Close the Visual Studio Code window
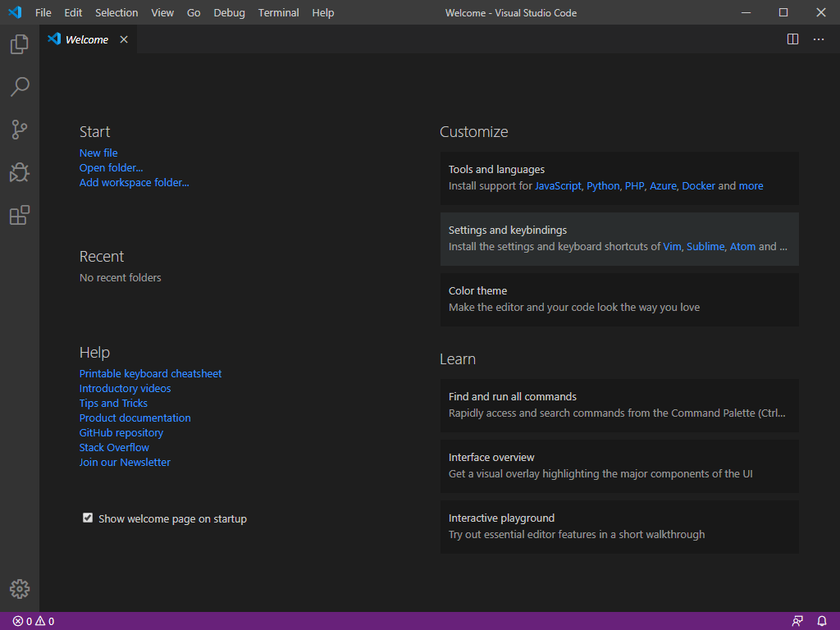The width and height of the screenshot is (840, 630). 820,12
